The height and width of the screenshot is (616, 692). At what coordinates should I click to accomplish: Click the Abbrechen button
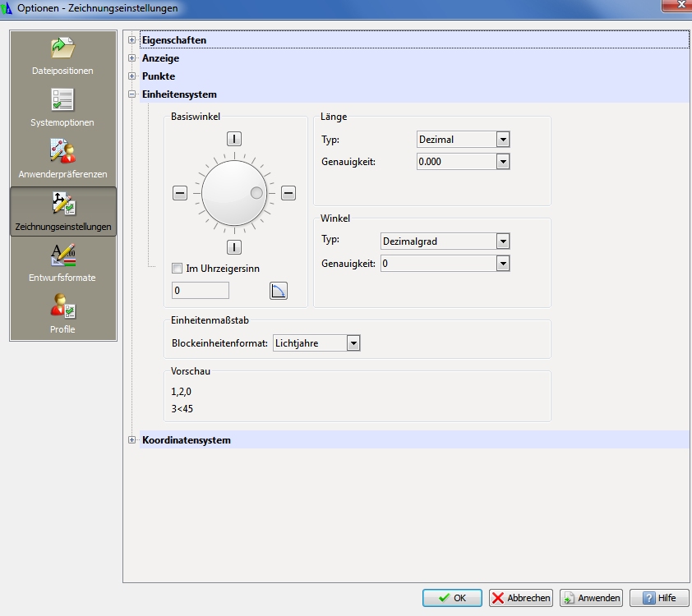[521, 598]
